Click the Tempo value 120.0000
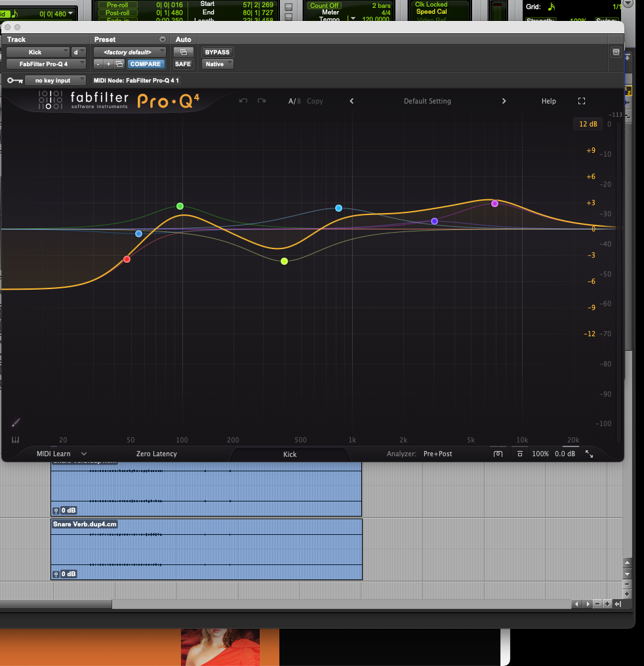This screenshot has height=666, width=644. pos(376,19)
